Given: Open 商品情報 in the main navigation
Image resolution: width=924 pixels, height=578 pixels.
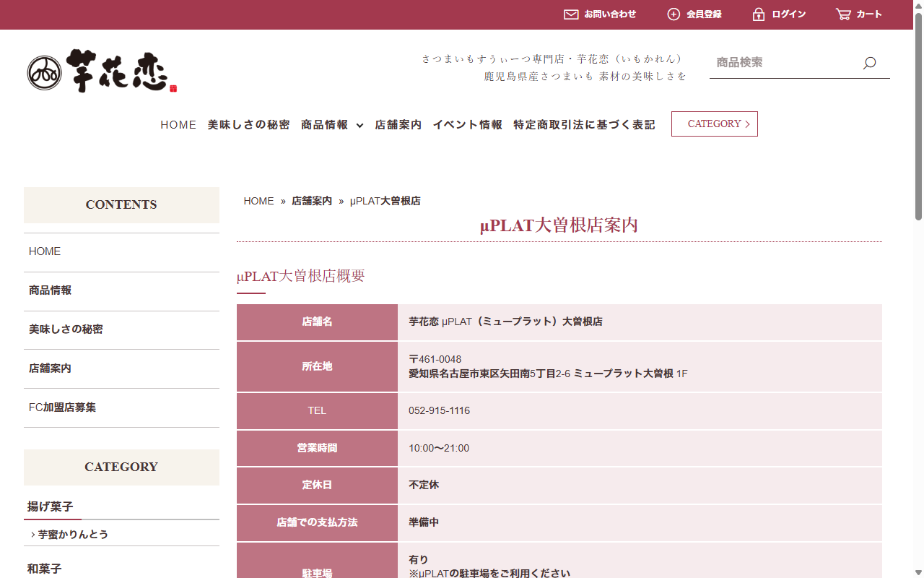Looking at the screenshot, I should point(324,124).
